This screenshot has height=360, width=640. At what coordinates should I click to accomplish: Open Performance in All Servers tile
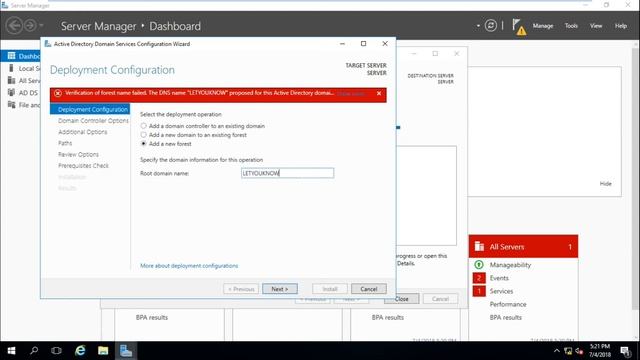tap(508, 304)
